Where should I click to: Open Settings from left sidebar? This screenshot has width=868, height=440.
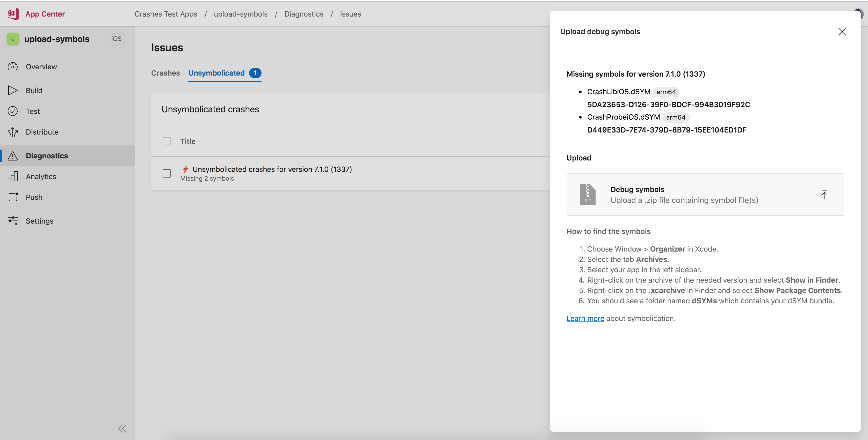39,221
